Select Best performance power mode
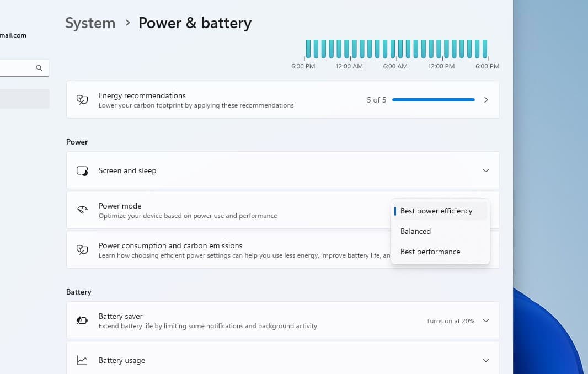Image resolution: width=588 pixels, height=374 pixels. coord(430,252)
